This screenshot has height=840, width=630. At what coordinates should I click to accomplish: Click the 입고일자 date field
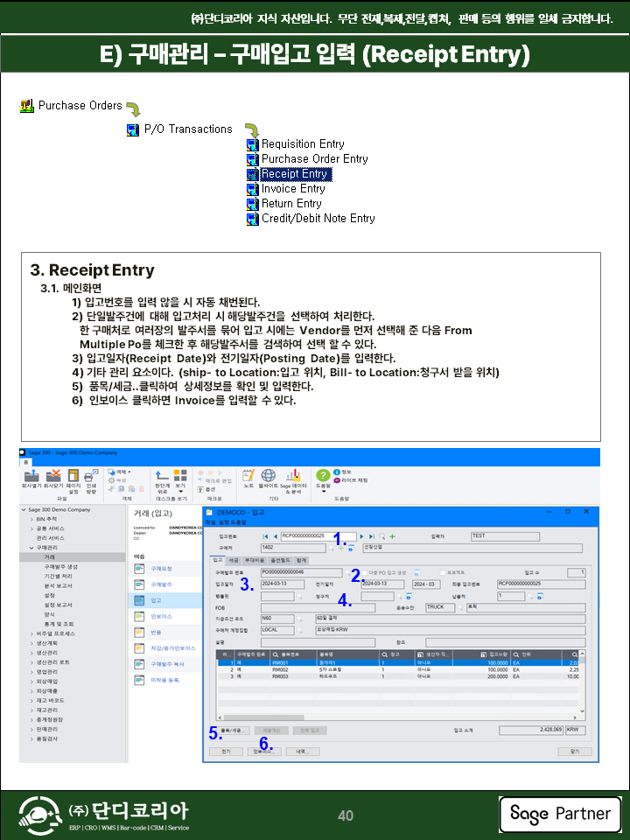[283, 584]
